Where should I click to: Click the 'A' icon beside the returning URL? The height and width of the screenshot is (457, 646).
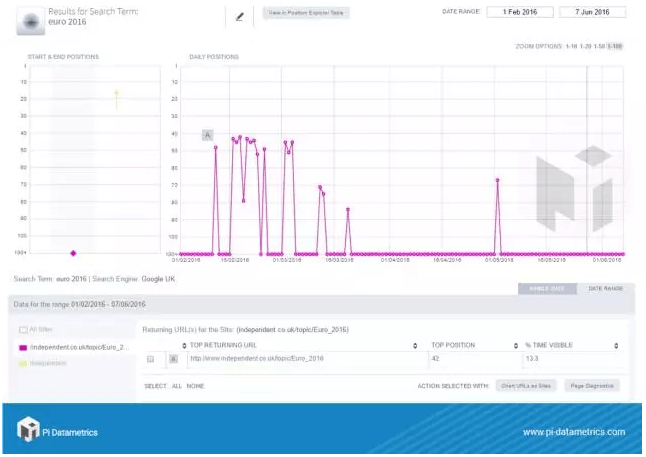click(173, 358)
